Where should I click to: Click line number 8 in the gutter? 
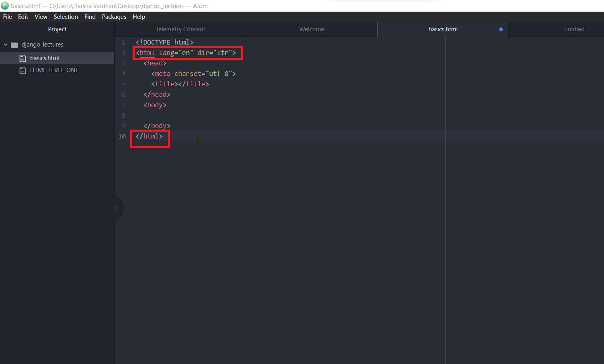[123, 116]
